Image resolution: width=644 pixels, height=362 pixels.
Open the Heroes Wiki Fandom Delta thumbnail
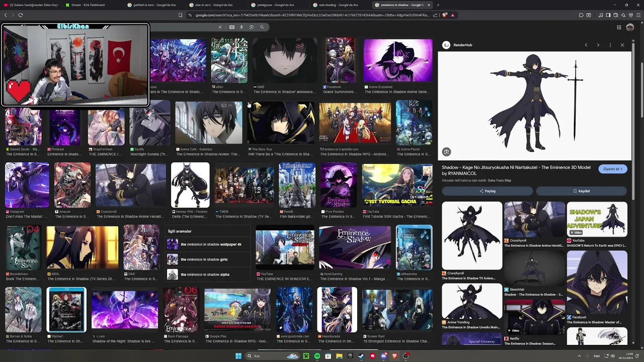[x=190, y=185]
